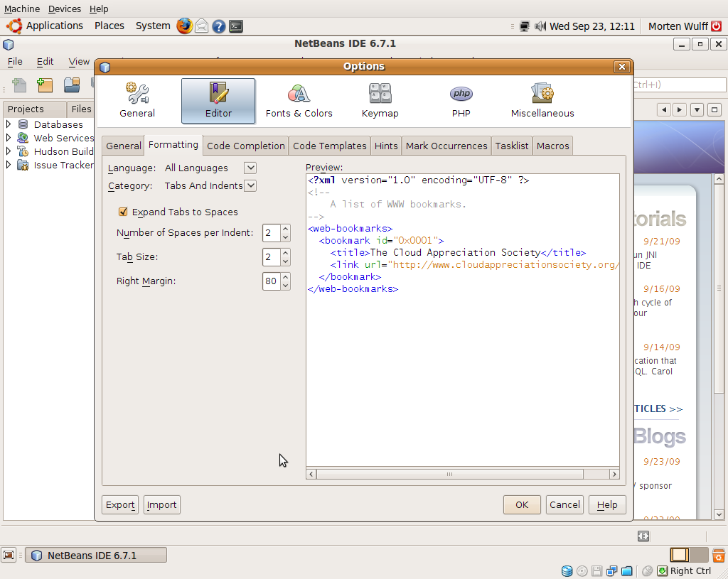Switch to the Code Completion tab

point(245,146)
